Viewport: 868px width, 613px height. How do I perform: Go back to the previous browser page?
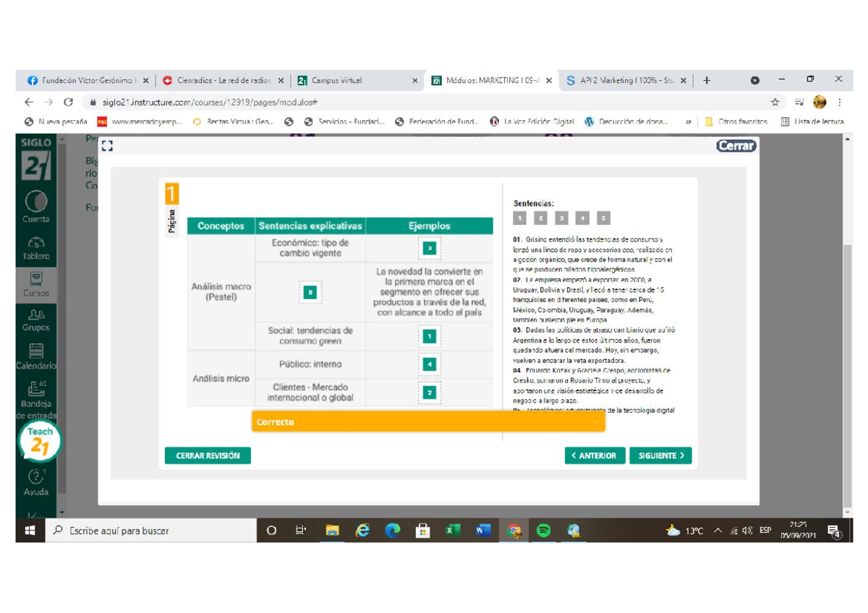coord(29,102)
